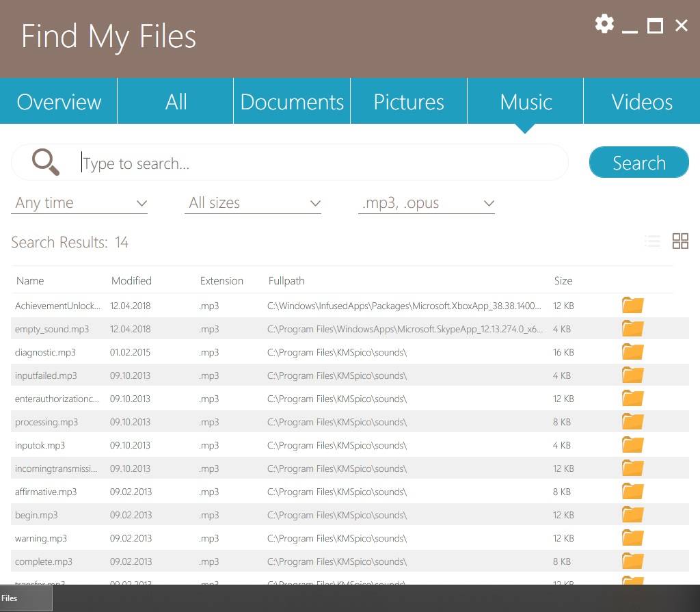Select the Music tab
The width and height of the screenshot is (700, 612).
(x=526, y=101)
